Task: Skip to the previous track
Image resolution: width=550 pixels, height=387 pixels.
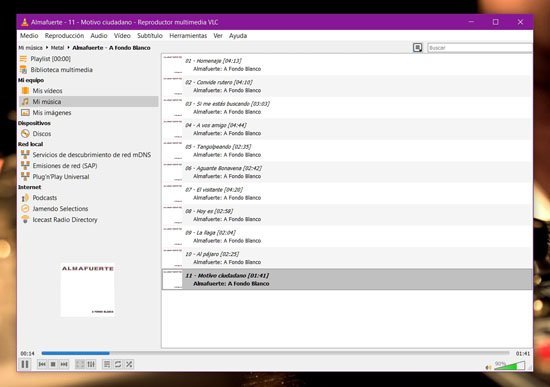Action: tap(42, 364)
